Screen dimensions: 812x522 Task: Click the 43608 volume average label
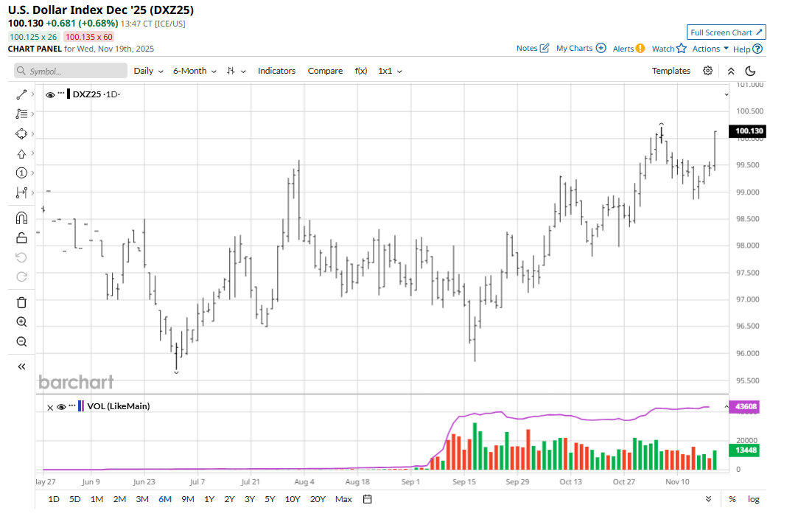[x=744, y=406]
